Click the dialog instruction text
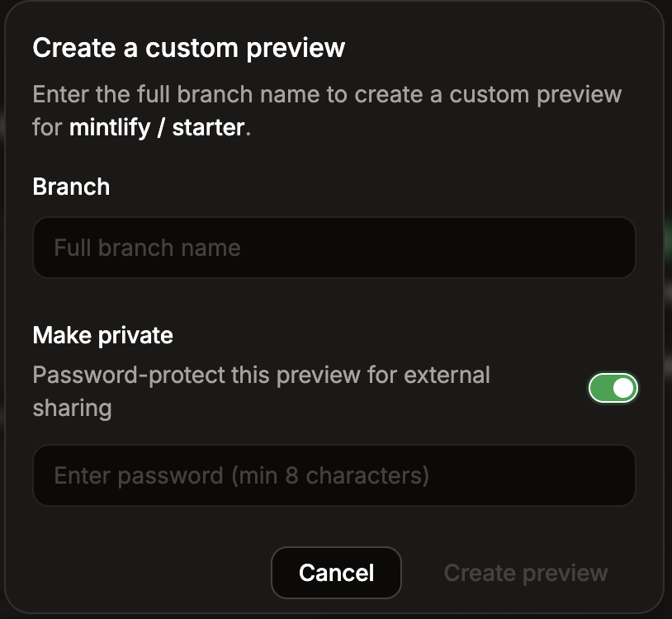This screenshot has height=619, width=672. click(x=327, y=94)
